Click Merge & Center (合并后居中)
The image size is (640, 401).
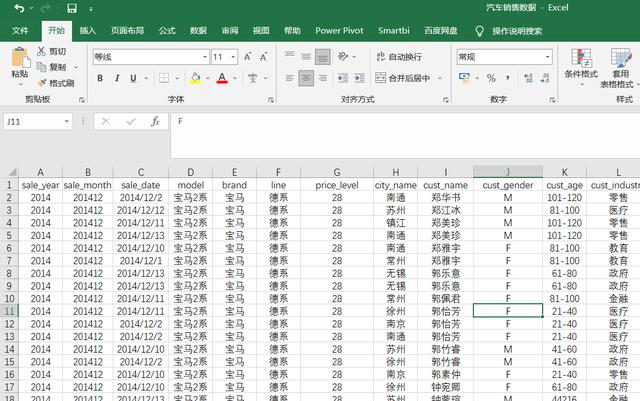pos(402,78)
